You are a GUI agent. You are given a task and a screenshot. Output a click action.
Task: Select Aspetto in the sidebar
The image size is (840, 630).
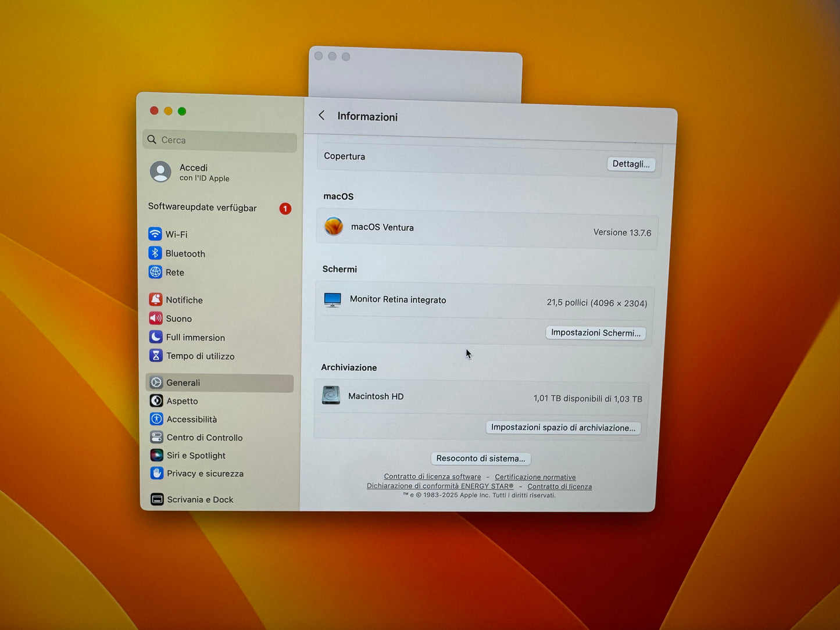pos(182,401)
